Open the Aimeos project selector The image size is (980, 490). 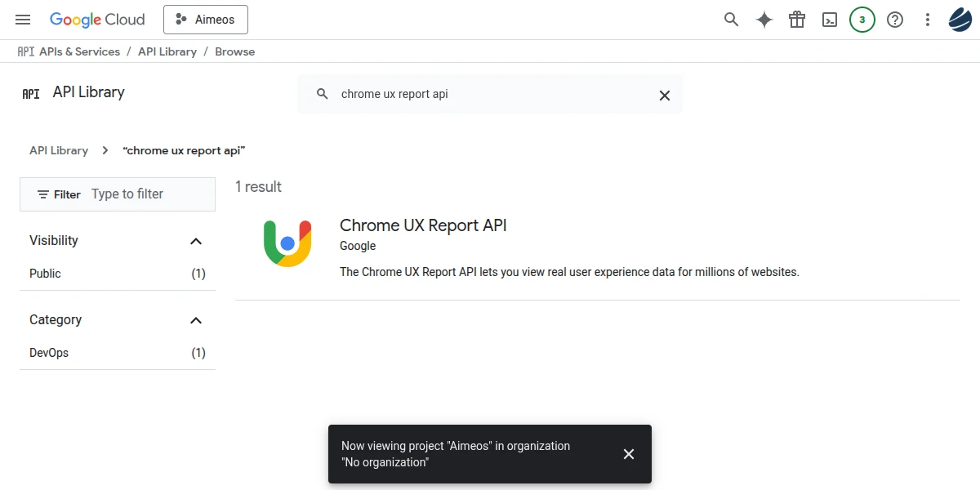(206, 20)
